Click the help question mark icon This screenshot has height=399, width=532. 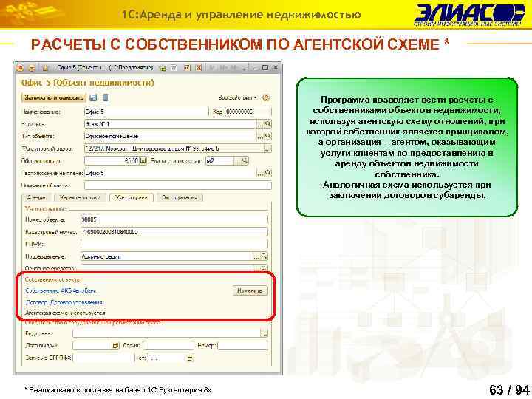point(266,98)
